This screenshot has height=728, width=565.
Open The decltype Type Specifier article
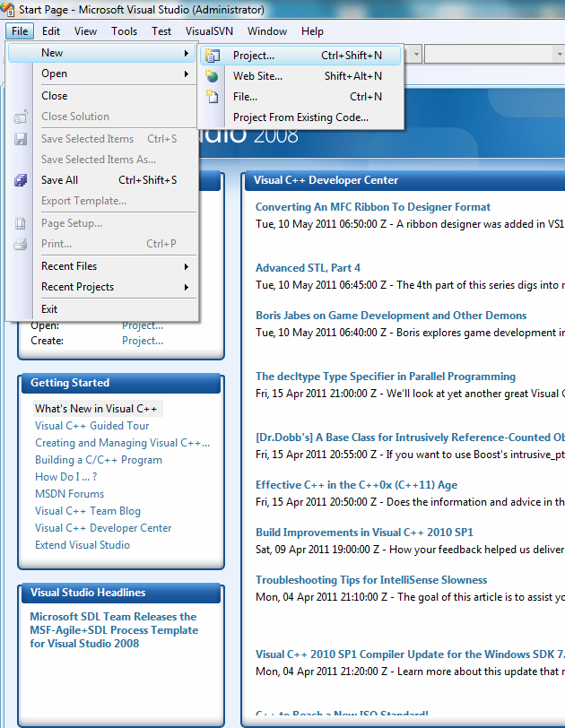point(386,377)
